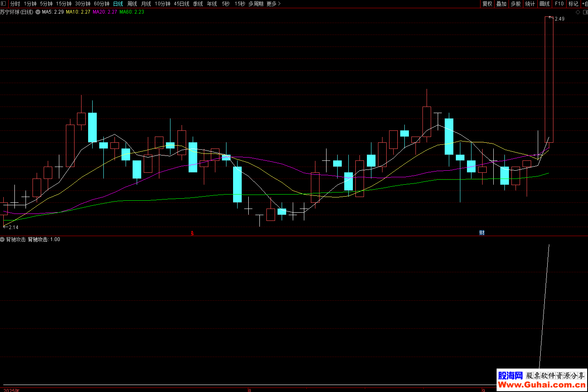Click the 叠加 overlay button
The height and width of the screenshot is (392, 588).
pos(502,4)
